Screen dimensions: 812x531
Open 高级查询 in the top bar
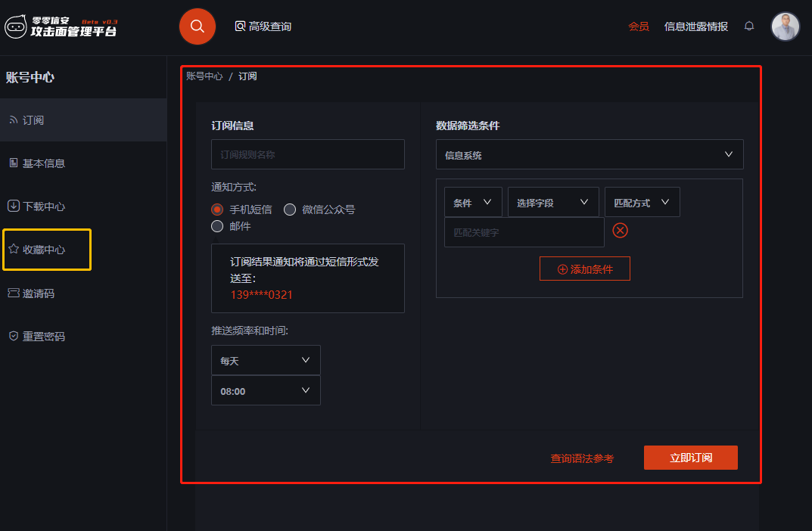click(263, 26)
